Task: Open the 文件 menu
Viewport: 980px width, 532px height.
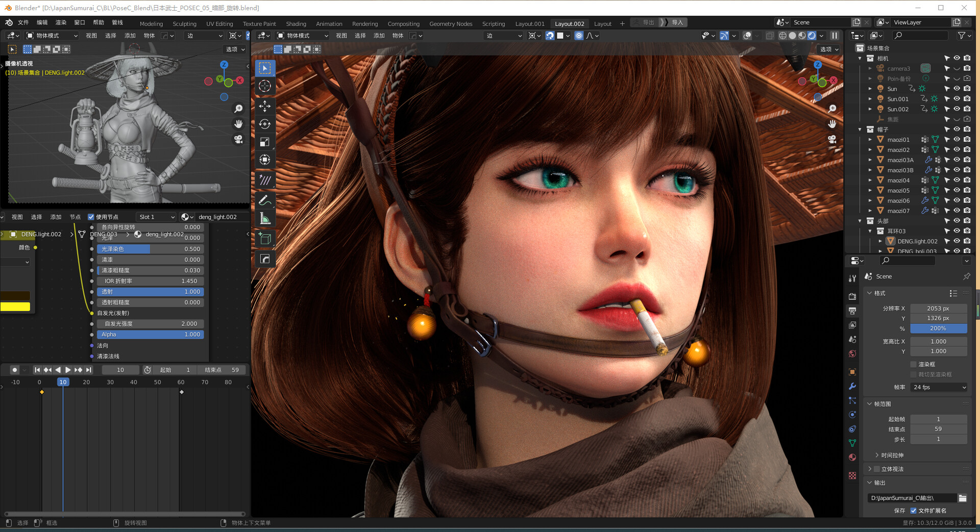Action: (23, 22)
